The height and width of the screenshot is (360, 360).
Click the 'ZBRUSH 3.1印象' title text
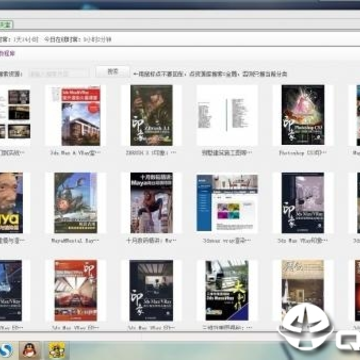(x=151, y=153)
